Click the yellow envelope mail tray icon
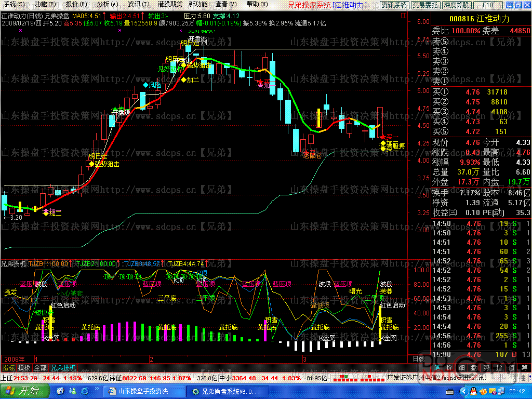The height and width of the screenshot is (399, 532). (x=492, y=392)
